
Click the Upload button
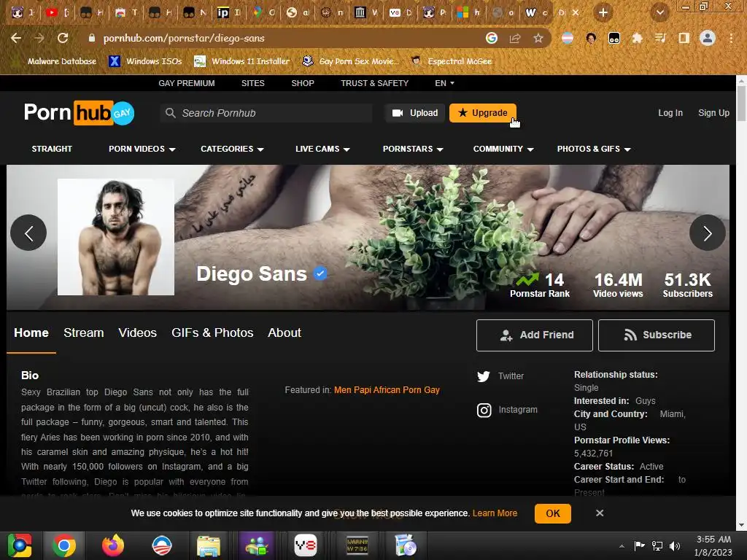pos(415,113)
